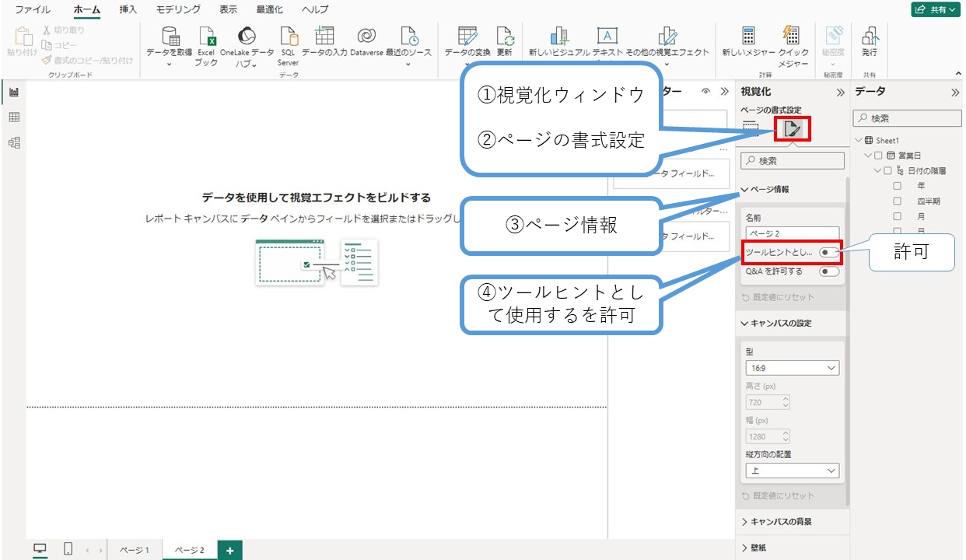Add new page with plus button
Screen dimensions: 966x560
point(229,550)
